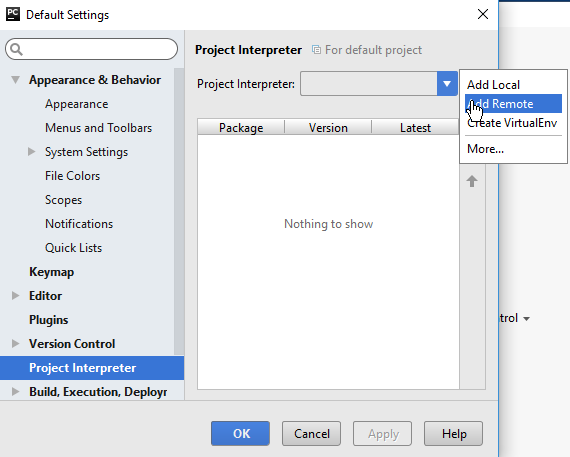
Task: Confirm with the OK button
Action: pos(240,433)
